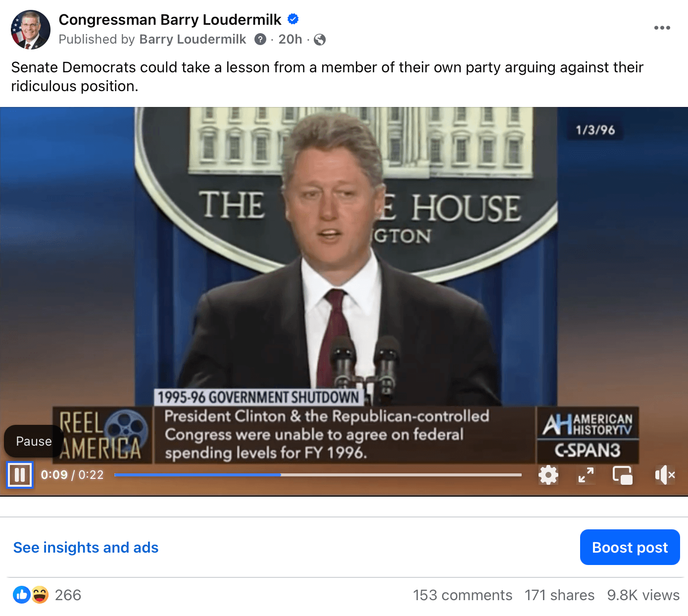The width and height of the screenshot is (688, 616).
Task: Unmute the video sound
Action: (665, 475)
